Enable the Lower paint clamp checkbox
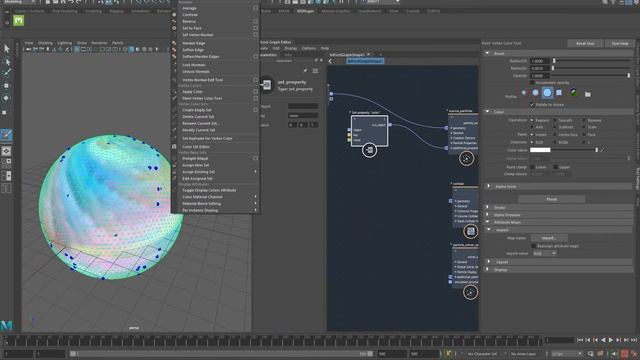Screen dimensions: 640x360 [532, 167]
